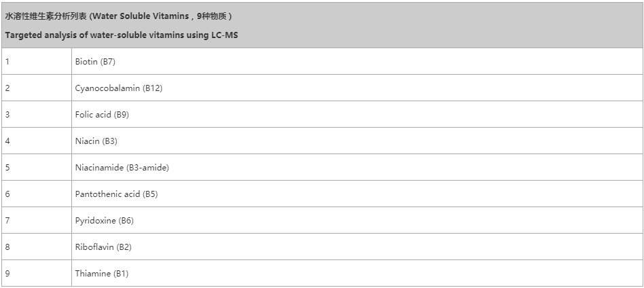Select the row number 9 cell
The height and width of the screenshot is (288, 644).
(36, 274)
